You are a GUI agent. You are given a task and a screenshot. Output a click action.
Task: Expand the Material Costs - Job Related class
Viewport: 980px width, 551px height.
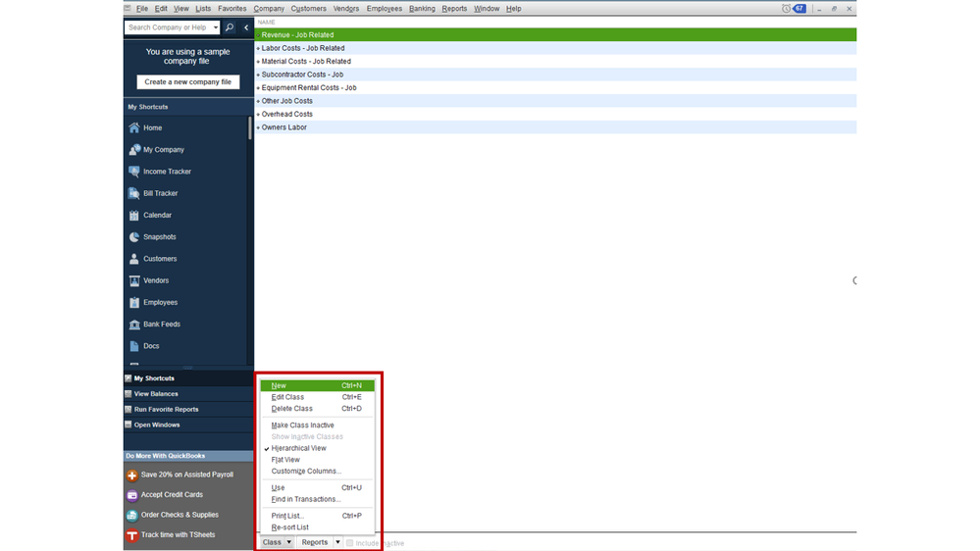click(258, 61)
